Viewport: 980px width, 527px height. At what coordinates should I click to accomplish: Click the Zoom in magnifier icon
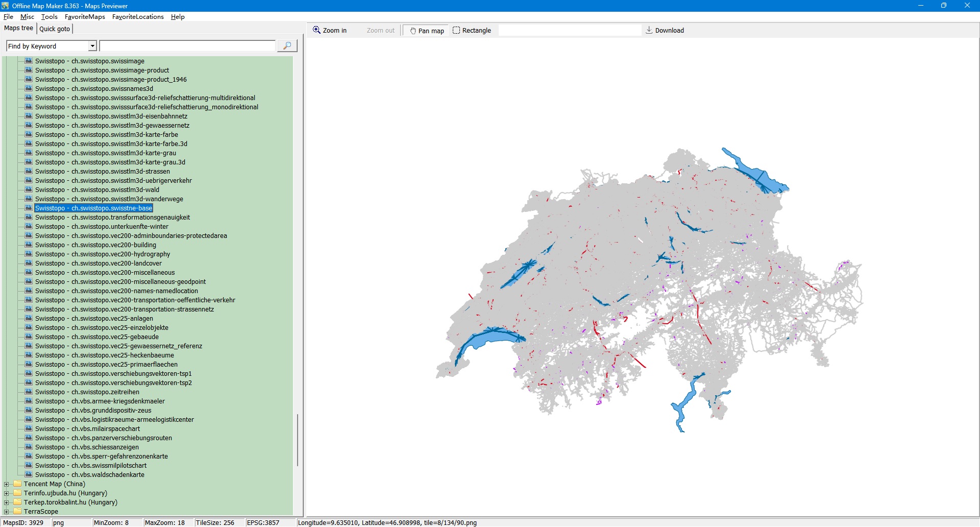click(316, 30)
